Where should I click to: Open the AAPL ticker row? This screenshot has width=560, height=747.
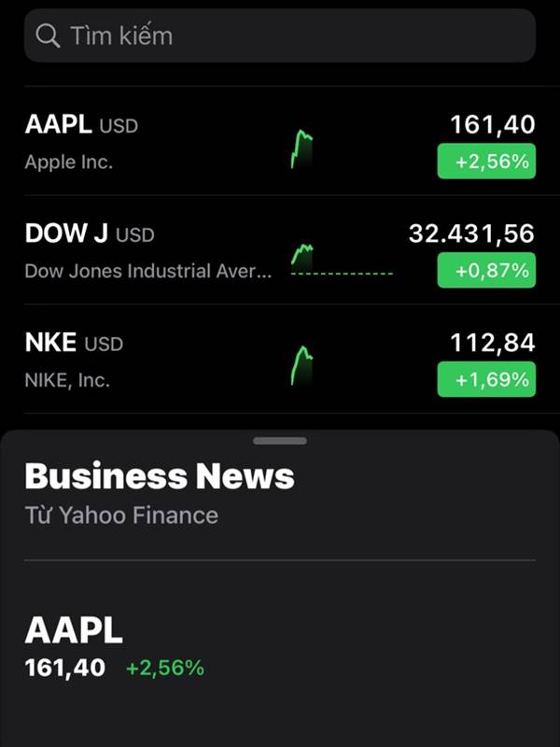(x=280, y=141)
